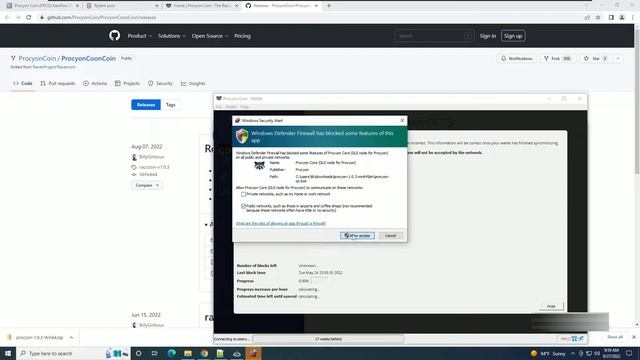Click the Sign up button

pyautogui.click(x=513, y=36)
